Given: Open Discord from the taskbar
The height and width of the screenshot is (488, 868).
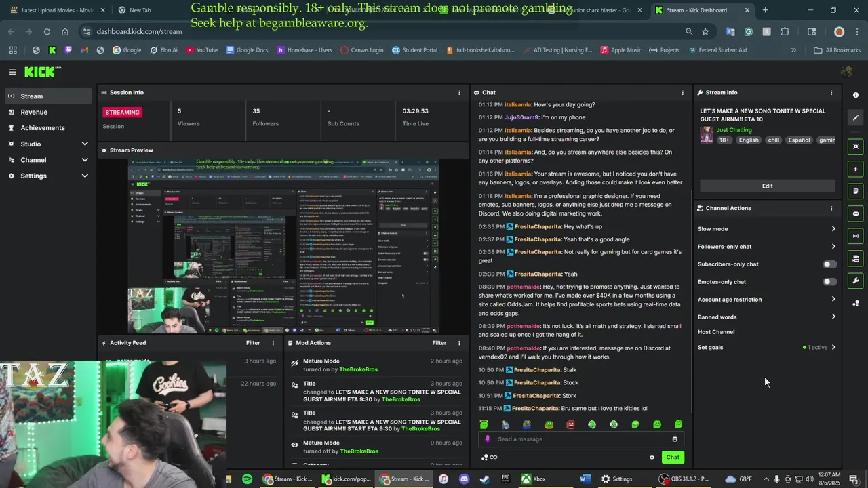Looking at the screenshot, I should (x=464, y=479).
